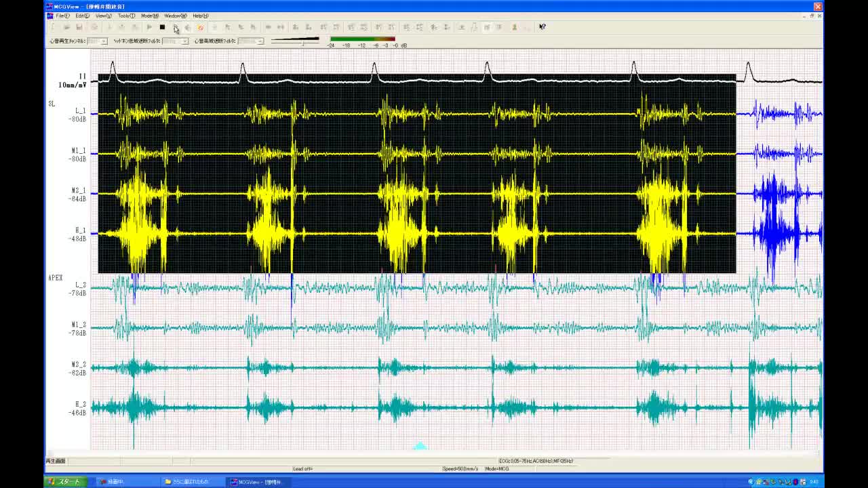
Task: Open the 心音高域遮断フィルタ dropdown
Action: click(x=260, y=41)
